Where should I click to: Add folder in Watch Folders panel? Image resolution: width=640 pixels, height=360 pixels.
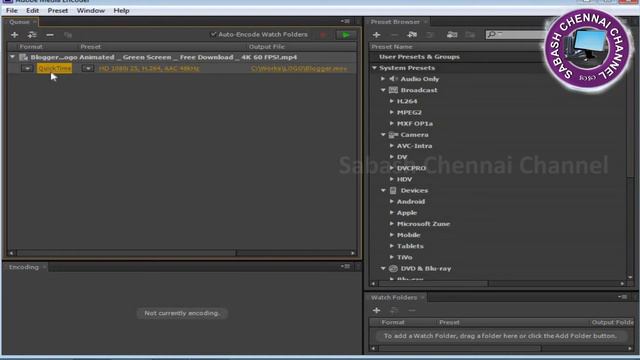click(376, 311)
